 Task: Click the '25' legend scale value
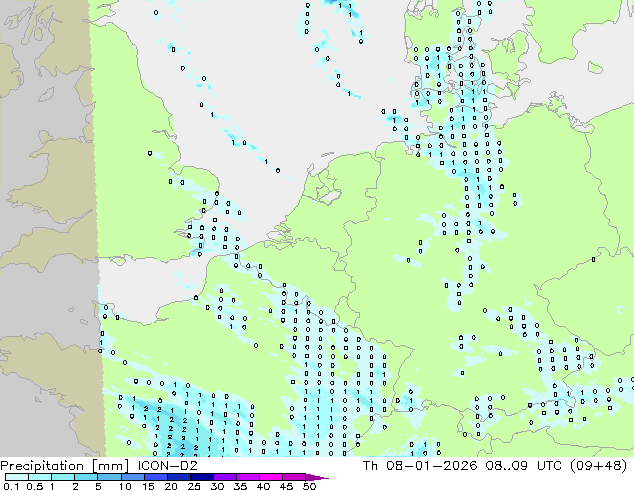point(194,486)
